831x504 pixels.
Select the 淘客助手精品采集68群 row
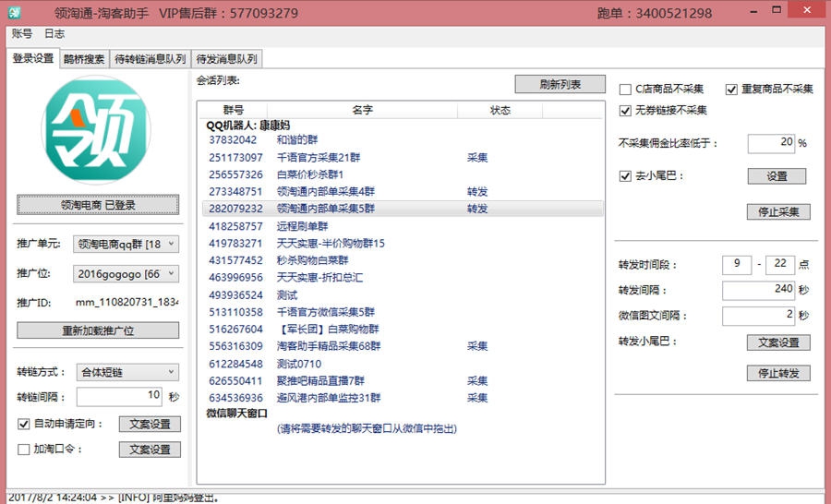(403, 346)
